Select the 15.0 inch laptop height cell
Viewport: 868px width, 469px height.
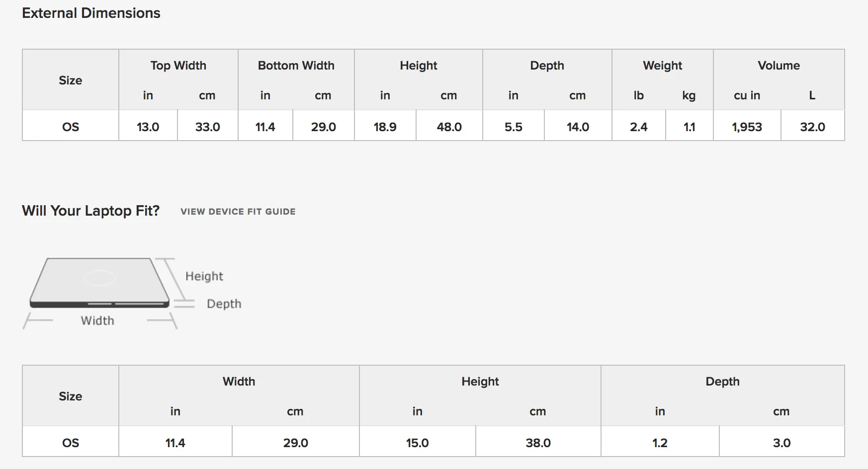pyautogui.click(x=418, y=442)
